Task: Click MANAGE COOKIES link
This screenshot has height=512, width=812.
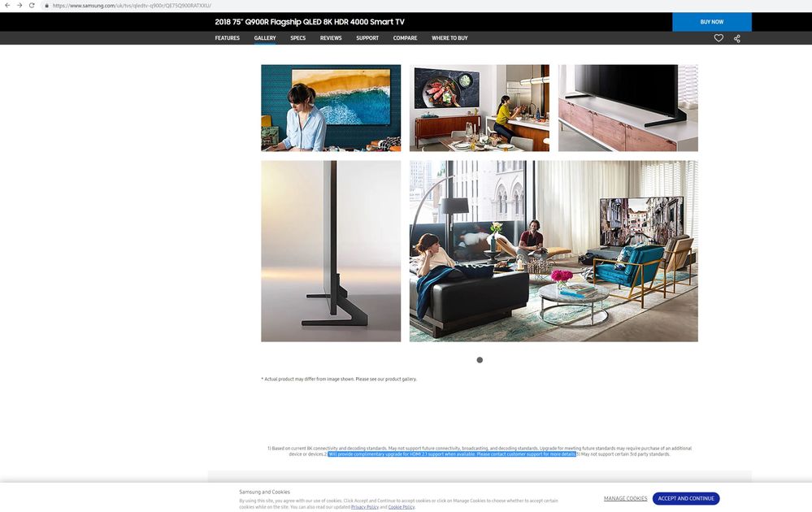Action: 625,498
